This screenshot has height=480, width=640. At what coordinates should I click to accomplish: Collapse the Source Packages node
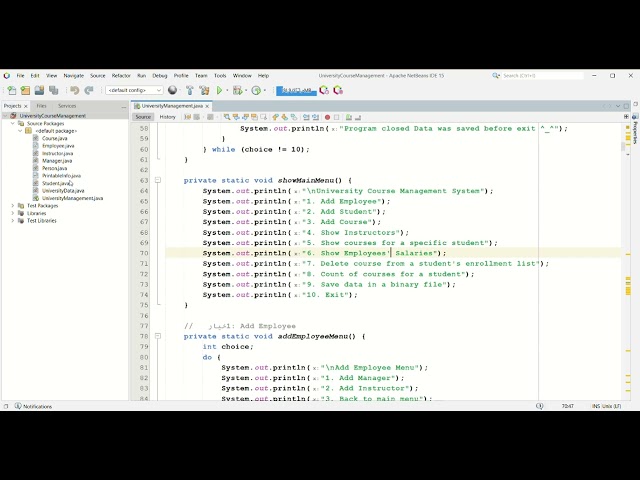pos(13,123)
